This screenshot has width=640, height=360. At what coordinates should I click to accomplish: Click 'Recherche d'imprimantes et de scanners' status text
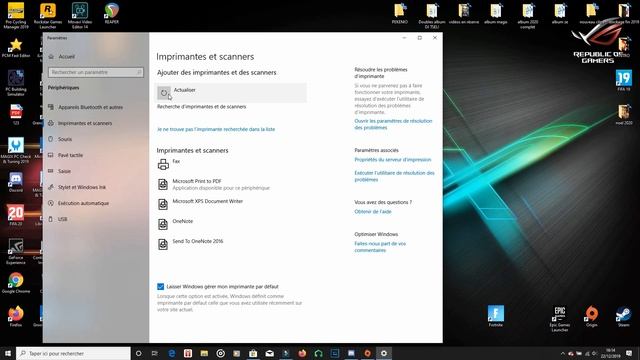pyautogui.click(x=202, y=107)
